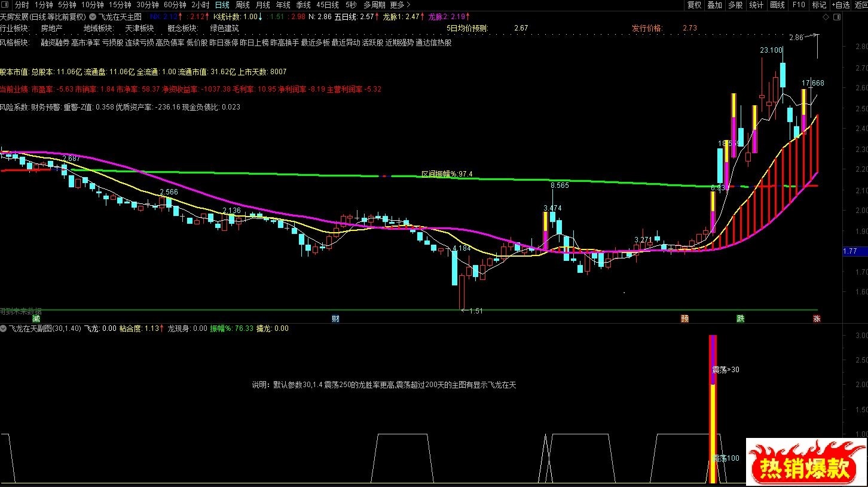This screenshot has width=868, height=487.
Task: Click the 天房发展 stock title
Action: tap(14, 17)
